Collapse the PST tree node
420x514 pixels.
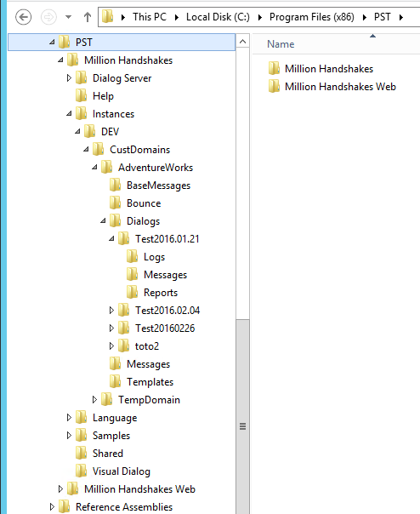coord(52,42)
